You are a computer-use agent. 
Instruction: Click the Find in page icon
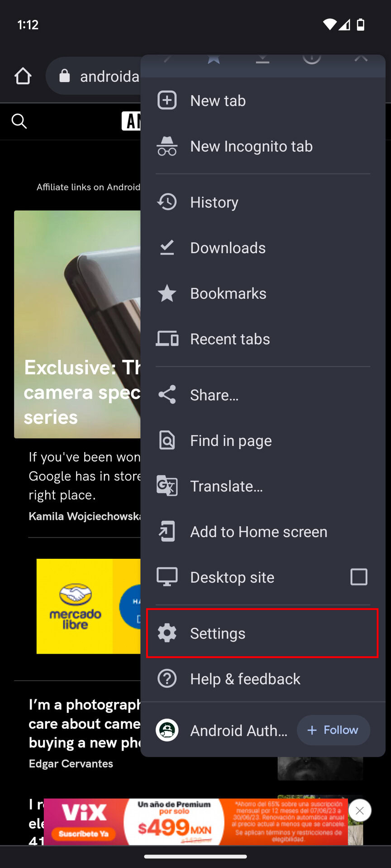tap(167, 440)
